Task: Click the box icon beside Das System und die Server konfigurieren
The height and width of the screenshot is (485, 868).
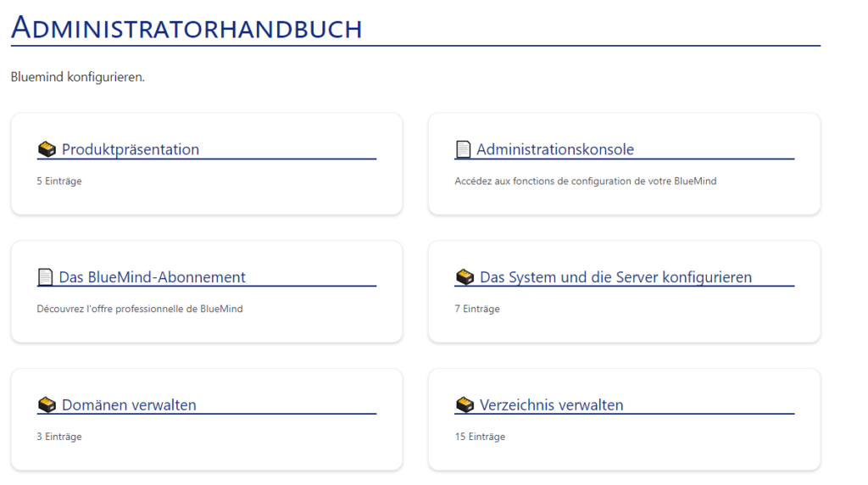Action: (465, 277)
